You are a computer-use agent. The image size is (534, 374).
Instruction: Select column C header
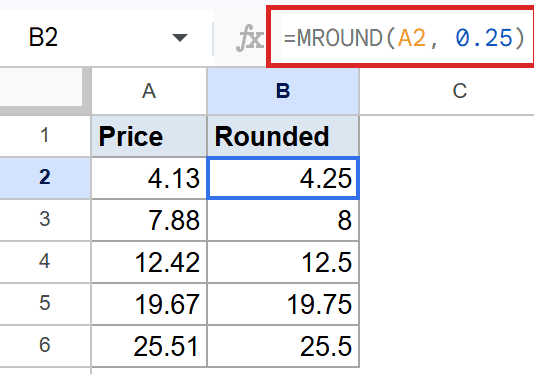(x=447, y=91)
